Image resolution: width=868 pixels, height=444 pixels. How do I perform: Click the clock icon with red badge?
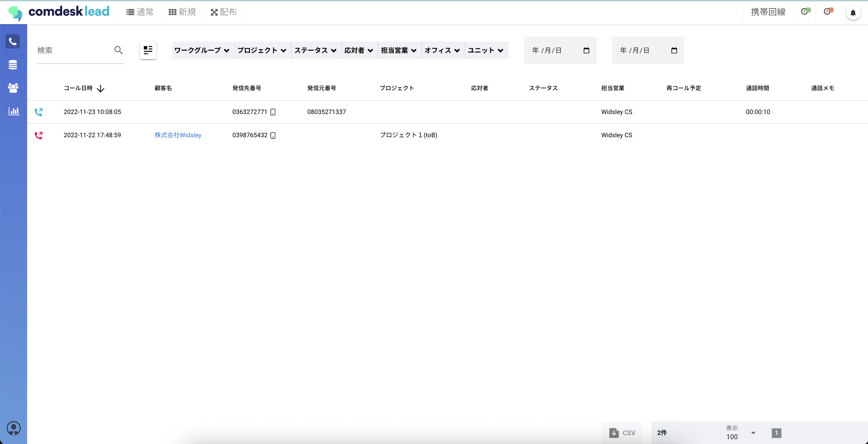[828, 12]
